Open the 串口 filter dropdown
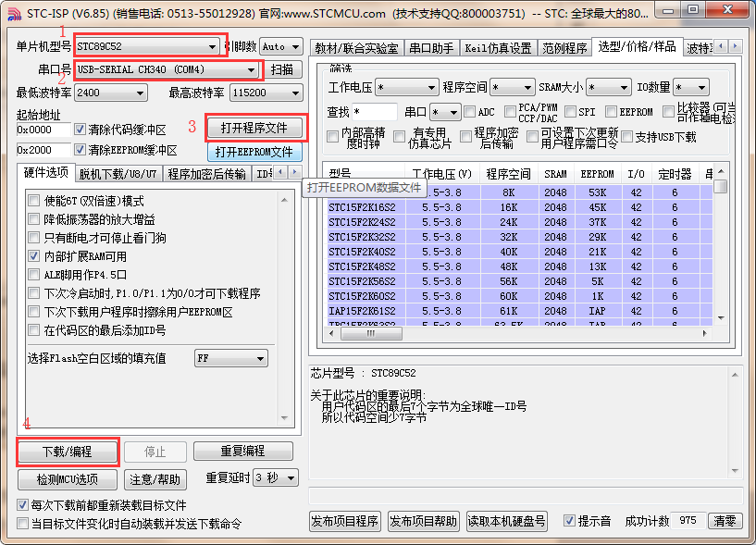 coord(445,112)
